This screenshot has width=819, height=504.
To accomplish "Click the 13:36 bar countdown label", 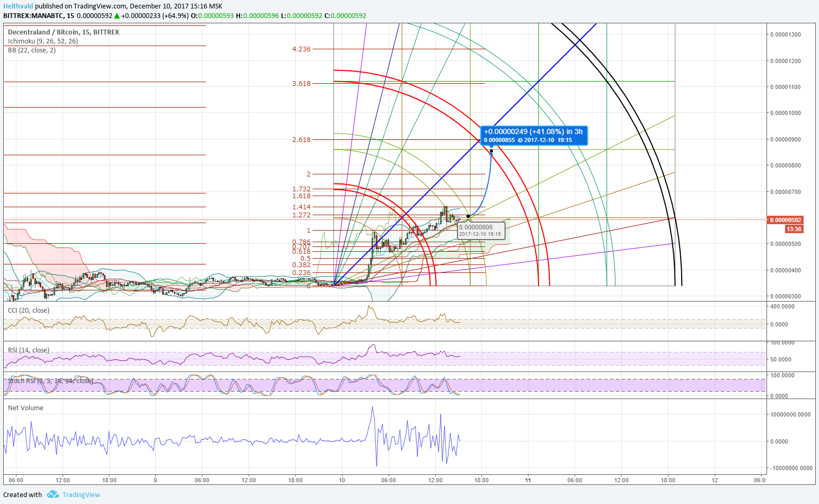I will (794, 229).
